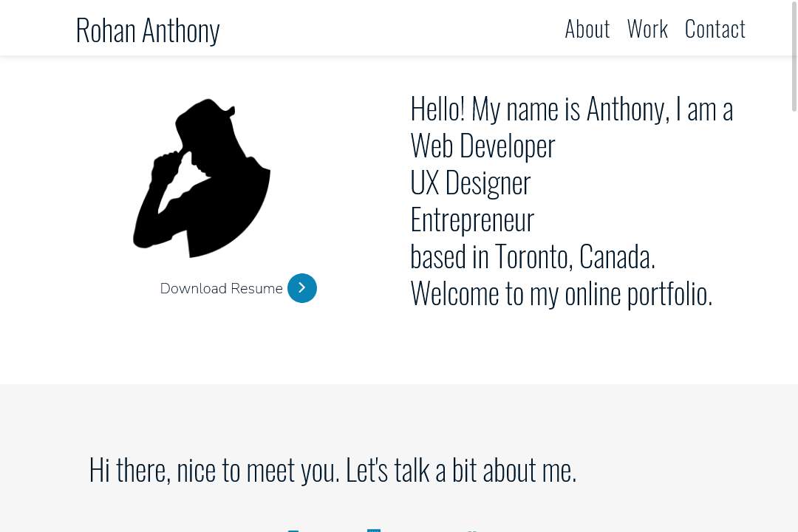
Task: Click the Hi there, nice to meet you heading
Action: [332, 470]
